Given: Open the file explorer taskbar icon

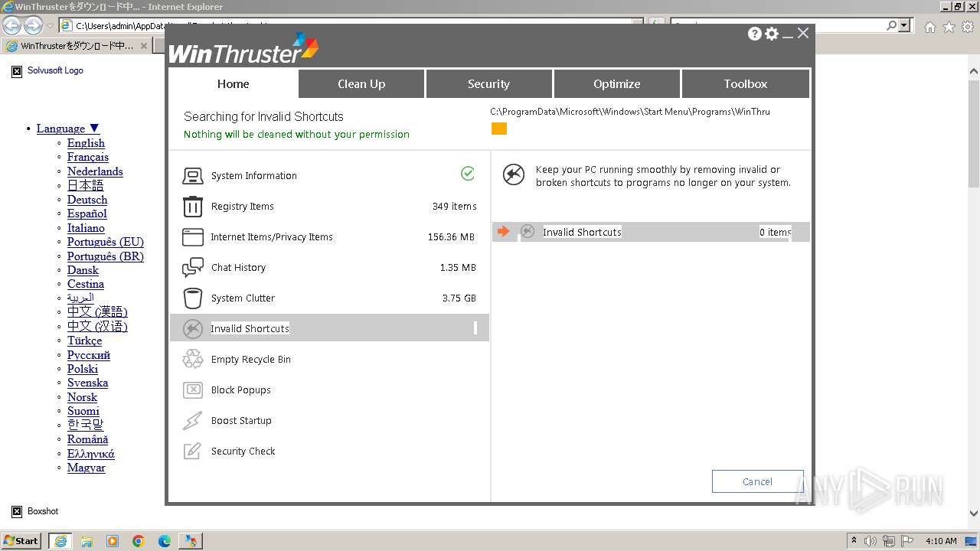Looking at the screenshot, I should point(87,541).
